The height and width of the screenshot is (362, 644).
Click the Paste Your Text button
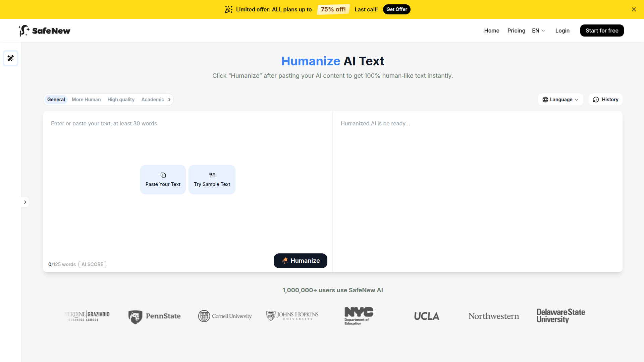[x=163, y=180]
